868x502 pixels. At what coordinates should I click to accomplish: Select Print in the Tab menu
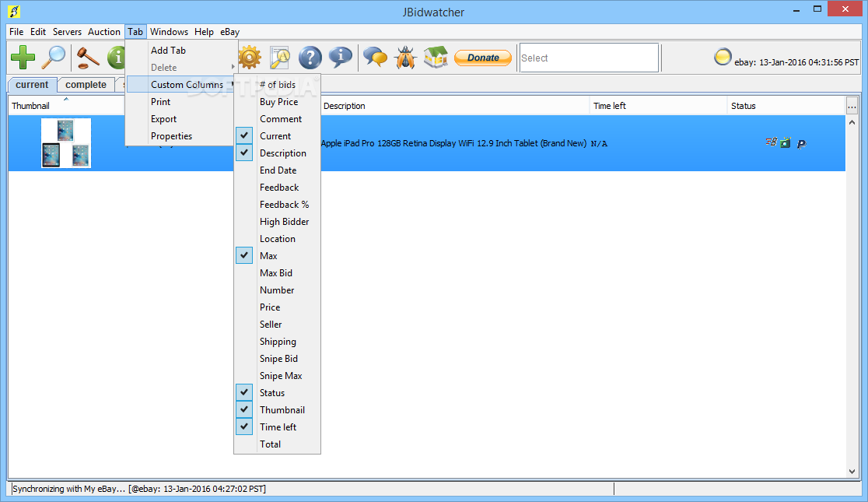[181, 101]
